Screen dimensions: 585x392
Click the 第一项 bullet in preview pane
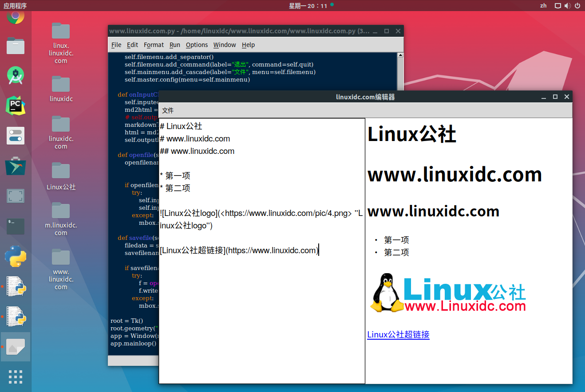point(396,240)
